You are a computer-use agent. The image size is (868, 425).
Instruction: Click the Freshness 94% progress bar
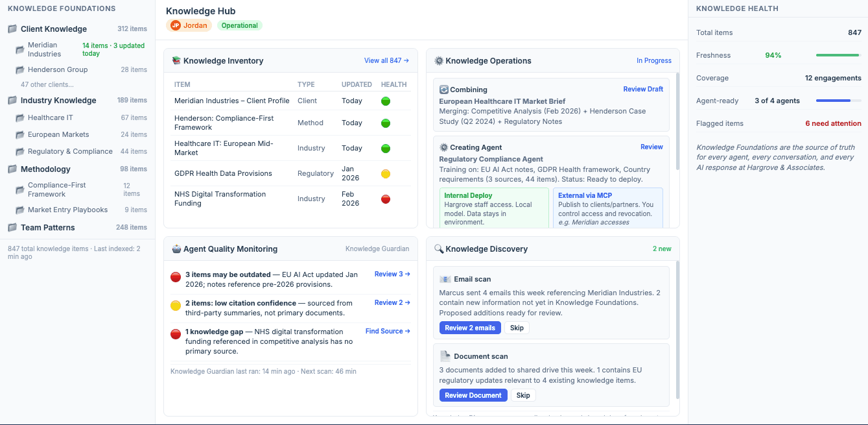click(837, 55)
